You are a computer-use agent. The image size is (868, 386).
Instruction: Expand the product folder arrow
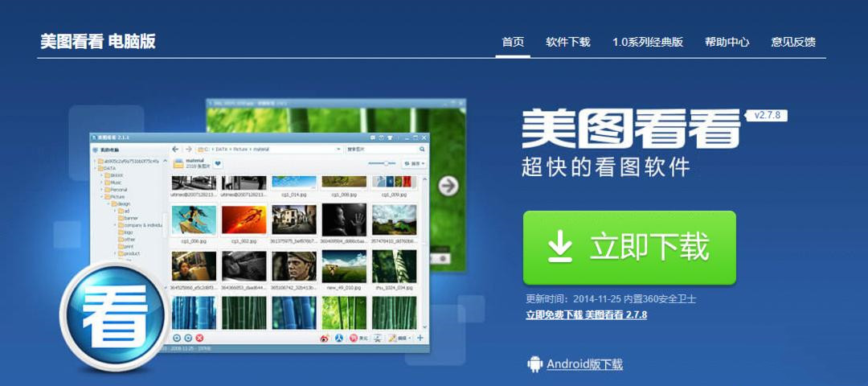click(x=115, y=253)
